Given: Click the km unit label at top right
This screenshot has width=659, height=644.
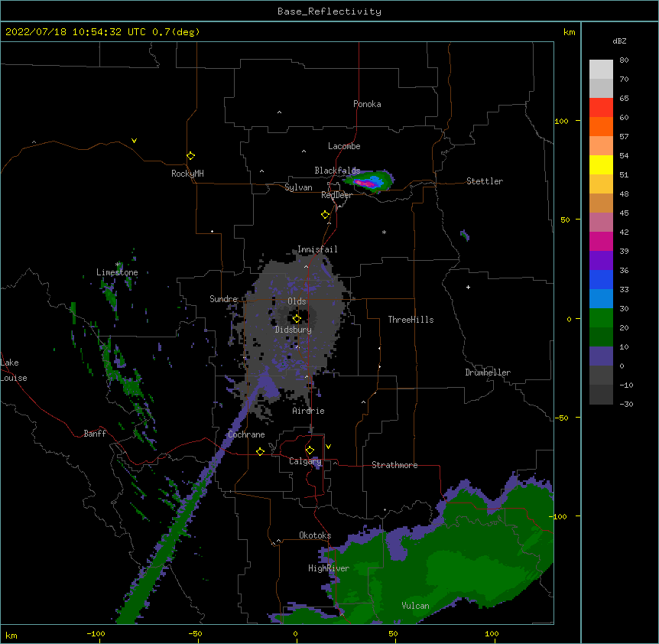Looking at the screenshot, I should point(569,32).
